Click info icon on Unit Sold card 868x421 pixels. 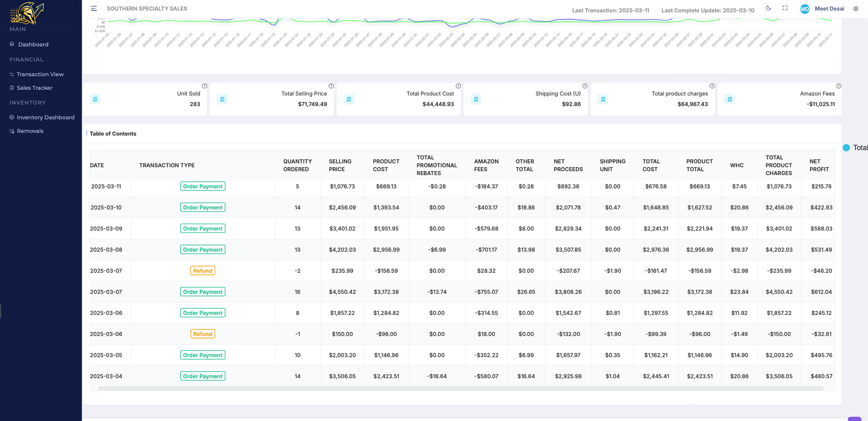pos(204,86)
